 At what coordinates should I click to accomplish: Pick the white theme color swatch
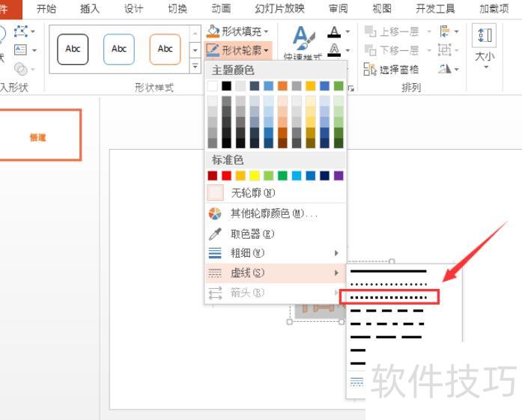(213, 86)
